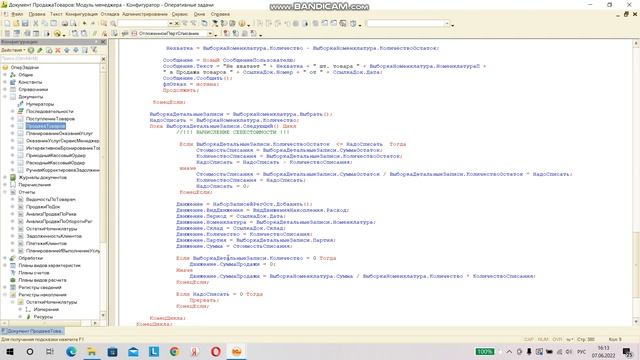Select ВедомостьПоТоварам report in tree
The height and width of the screenshot is (360, 640).
(x=51, y=200)
